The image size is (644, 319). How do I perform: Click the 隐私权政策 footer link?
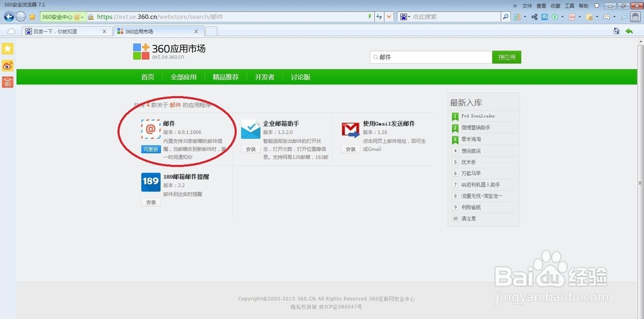(x=305, y=307)
